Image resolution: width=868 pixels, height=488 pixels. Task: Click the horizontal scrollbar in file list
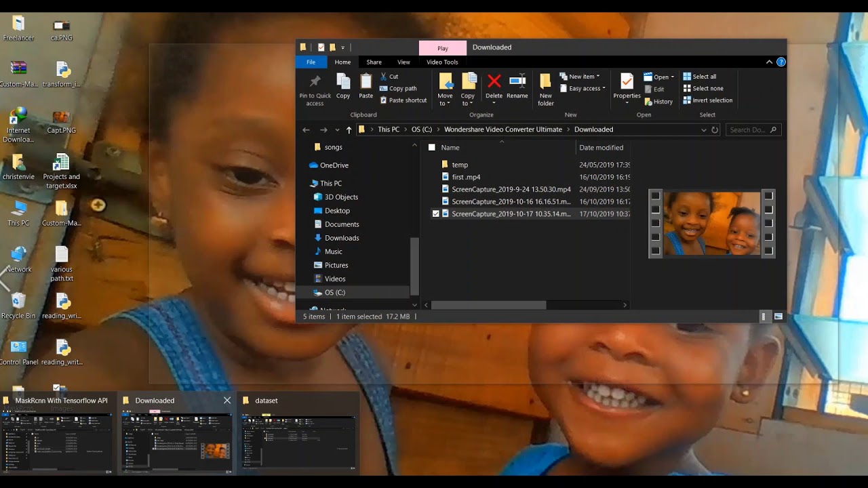[488, 305]
